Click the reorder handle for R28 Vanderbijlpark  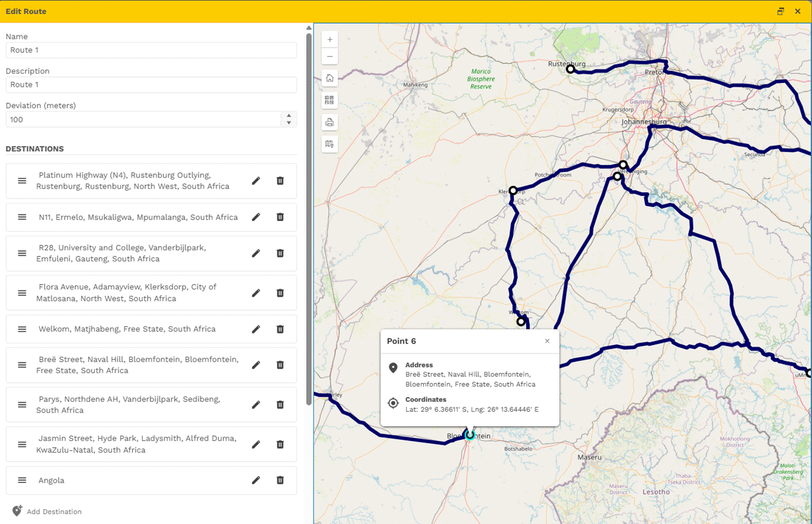[22, 253]
